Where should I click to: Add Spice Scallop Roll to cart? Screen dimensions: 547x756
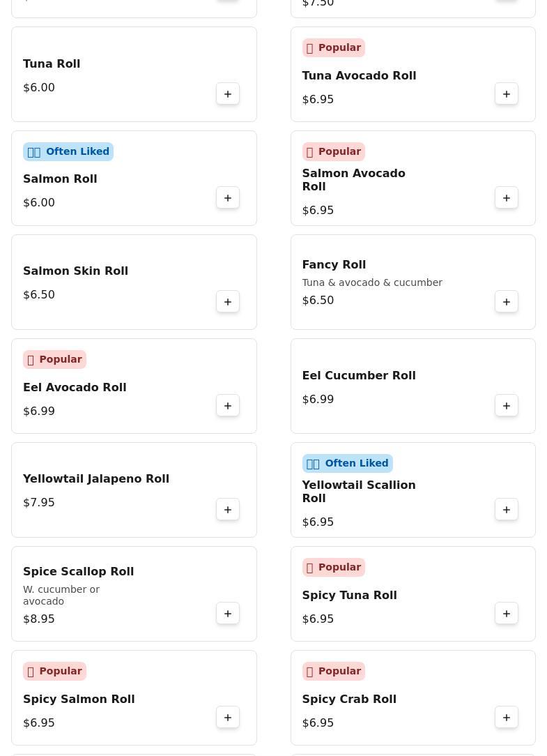(x=228, y=614)
